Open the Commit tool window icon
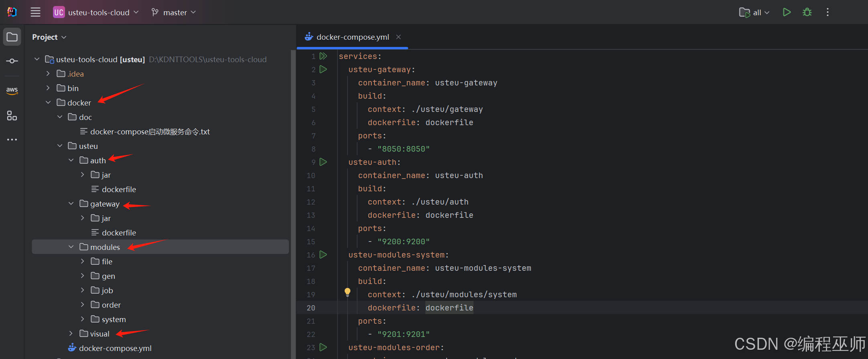This screenshot has height=359, width=868. (12, 61)
